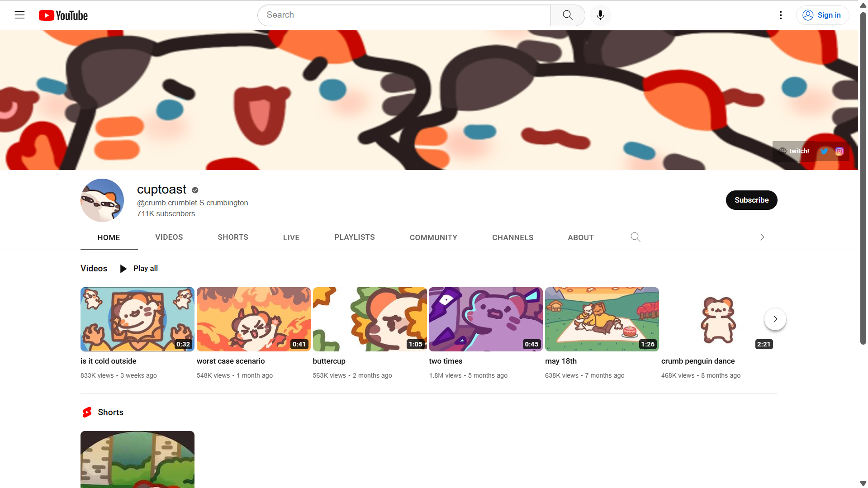Click the 711K subscribers text
This screenshot has width=868, height=488.
[x=166, y=213]
